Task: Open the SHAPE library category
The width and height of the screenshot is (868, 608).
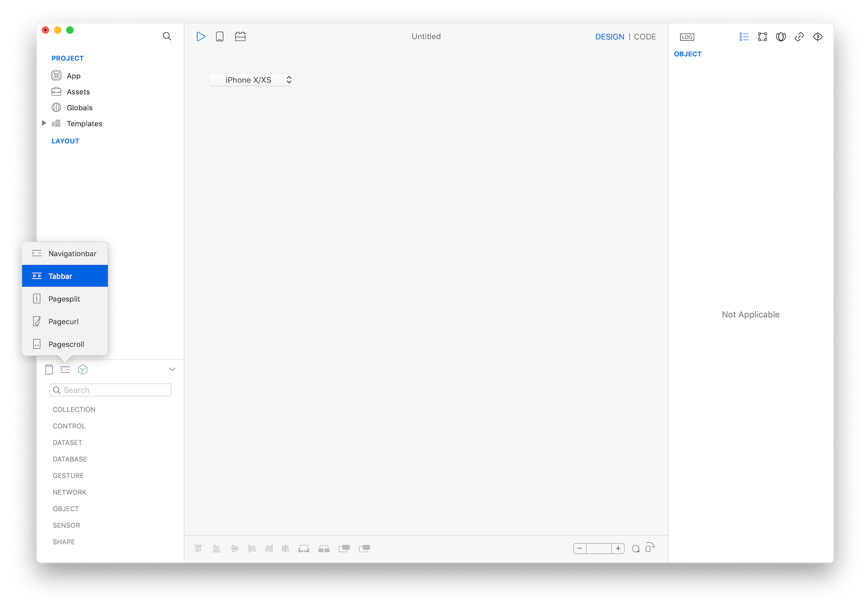Action: tap(63, 542)
